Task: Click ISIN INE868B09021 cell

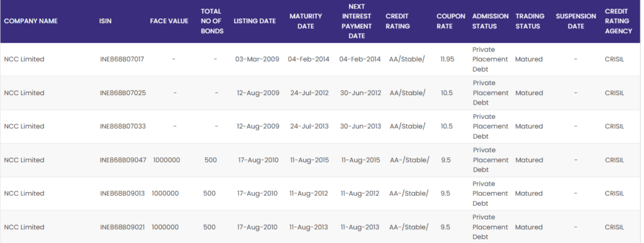Action: [x=123, y=227]
